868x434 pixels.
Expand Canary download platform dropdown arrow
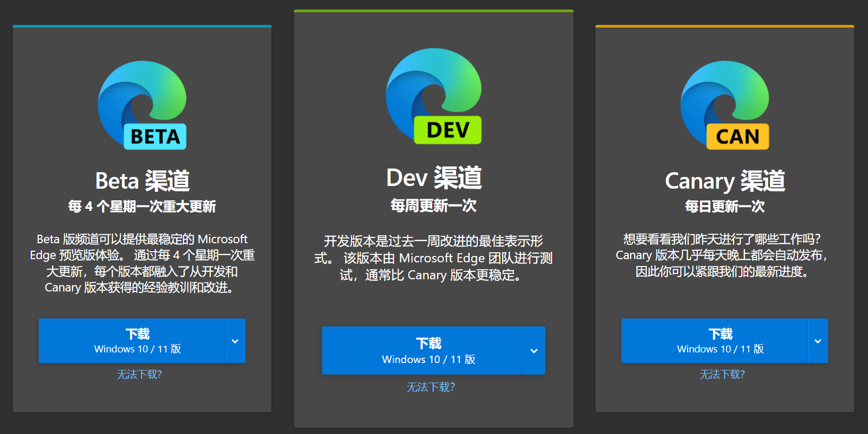(x=818, y=341)
